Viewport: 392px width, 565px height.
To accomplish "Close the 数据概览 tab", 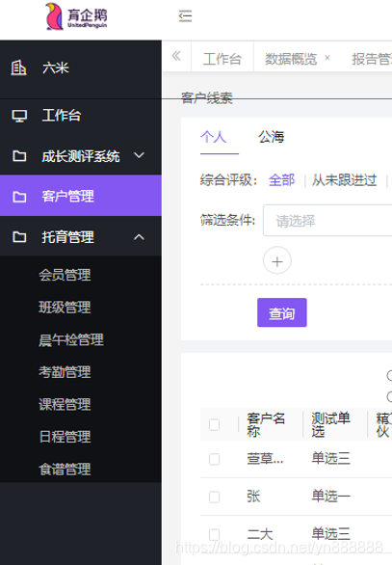I will tap(327, 58).
